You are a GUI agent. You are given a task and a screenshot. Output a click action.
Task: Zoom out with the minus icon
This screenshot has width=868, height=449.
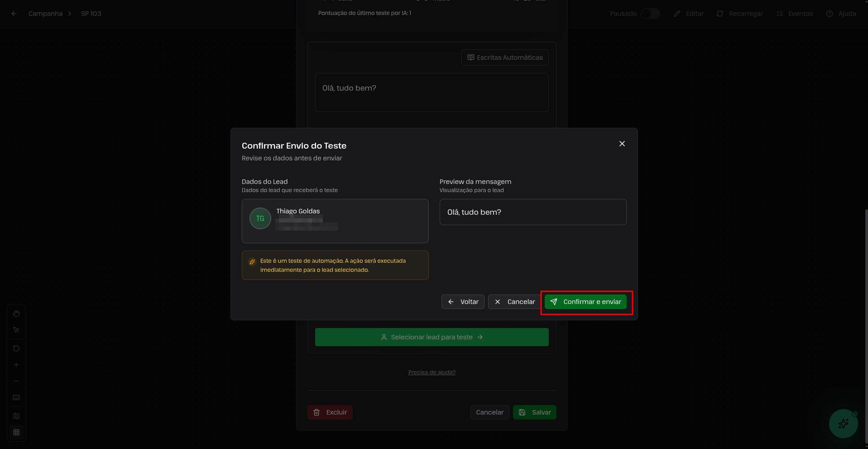coord(16,381)
